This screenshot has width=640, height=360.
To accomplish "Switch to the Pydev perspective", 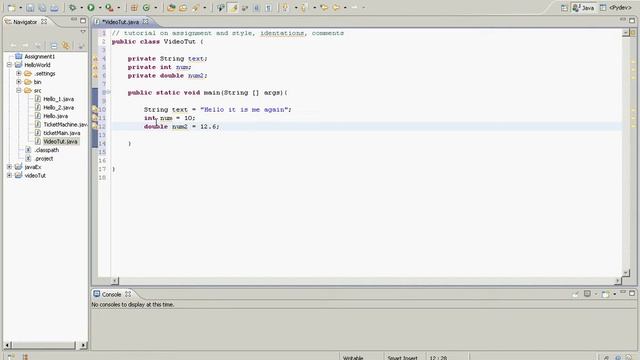I will pyautogui.click(x=616, y=8).
